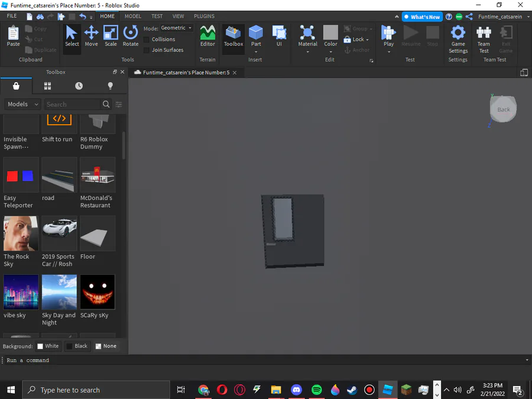Click the Toolbox search field
Viewport: 532px width, 399px height.
click(73, 105)
